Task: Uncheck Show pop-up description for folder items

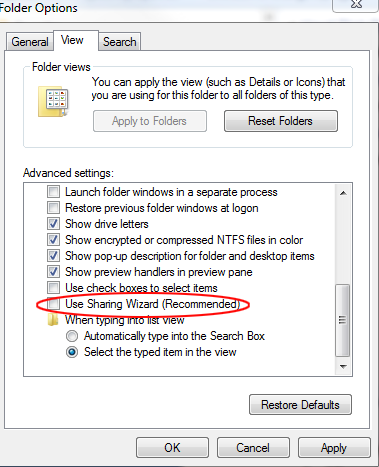Action: click(x=53, y=256)
